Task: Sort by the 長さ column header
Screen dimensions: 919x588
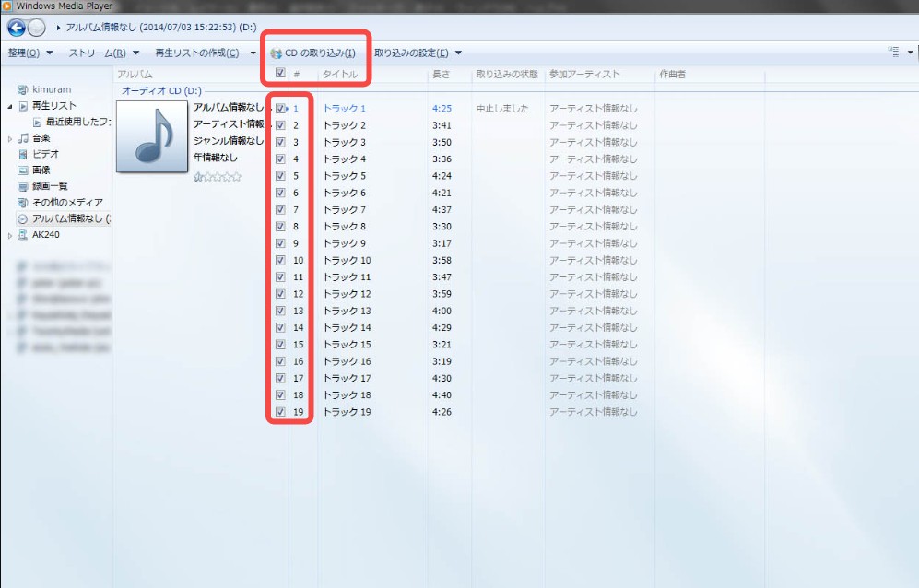Action: point(441,75)
